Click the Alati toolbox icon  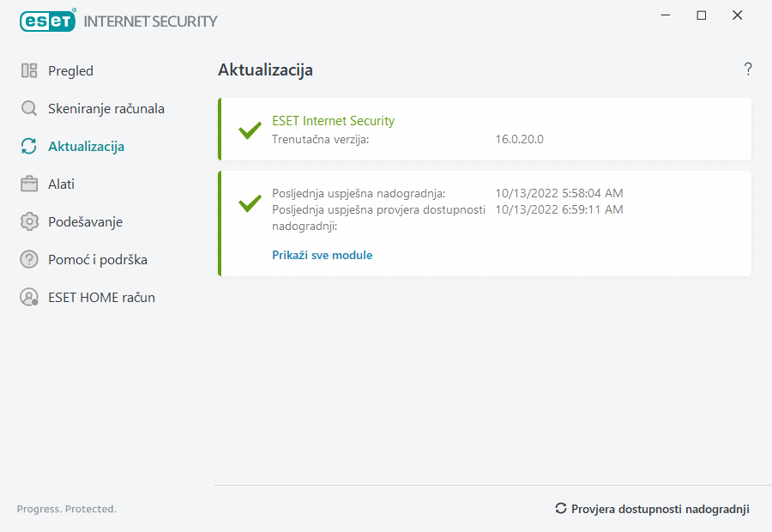point(29,184)
